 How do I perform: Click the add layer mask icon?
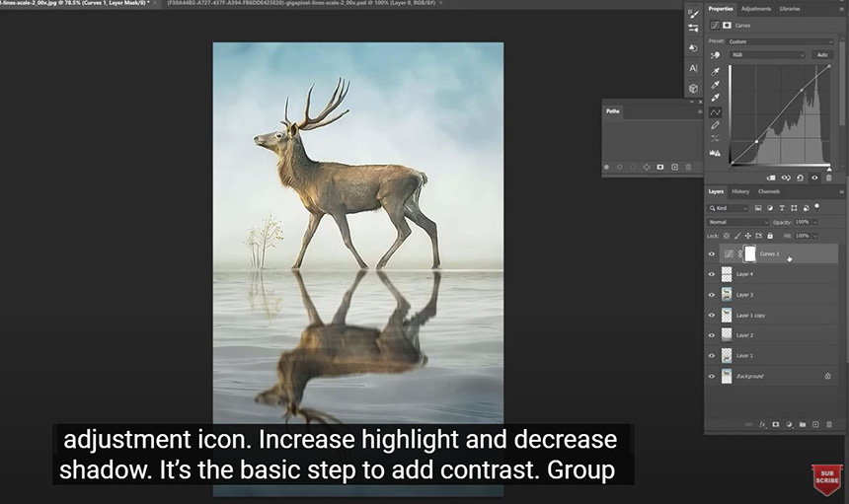[x=775, y=424]
